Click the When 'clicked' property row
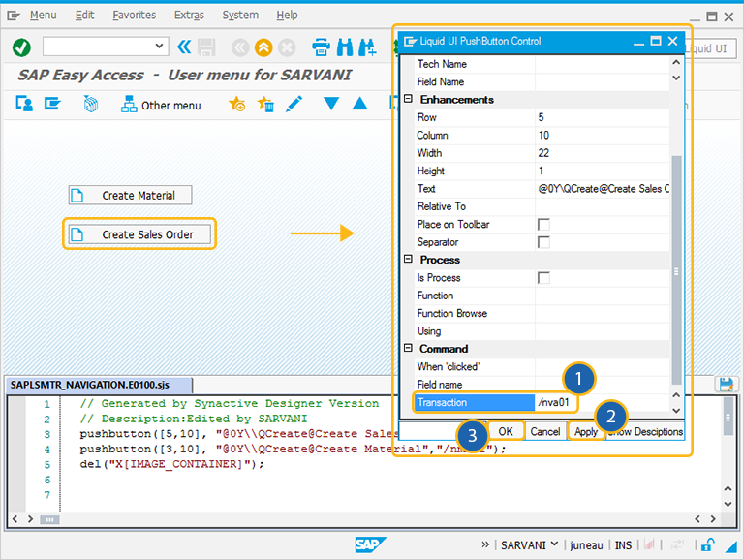This screenshot has width=744, height=560. [x=541, y=366]
